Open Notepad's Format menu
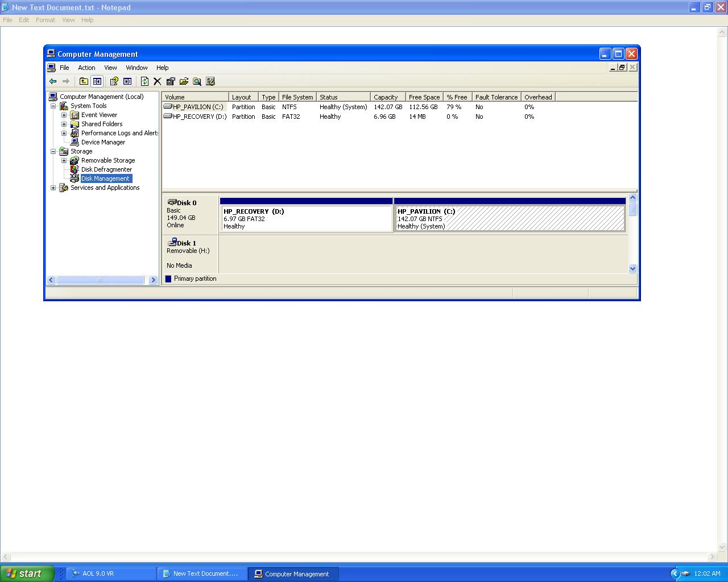The image size is (728, 582). point(45,20)
